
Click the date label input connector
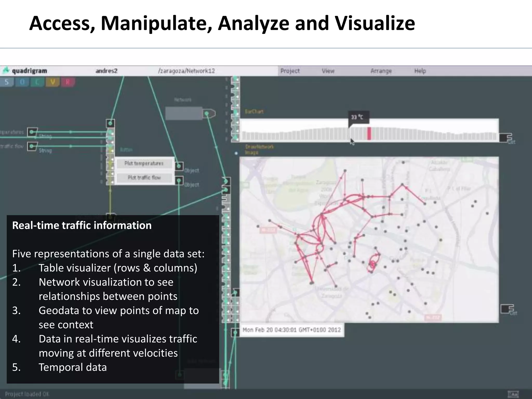click(x=235, y=332)
